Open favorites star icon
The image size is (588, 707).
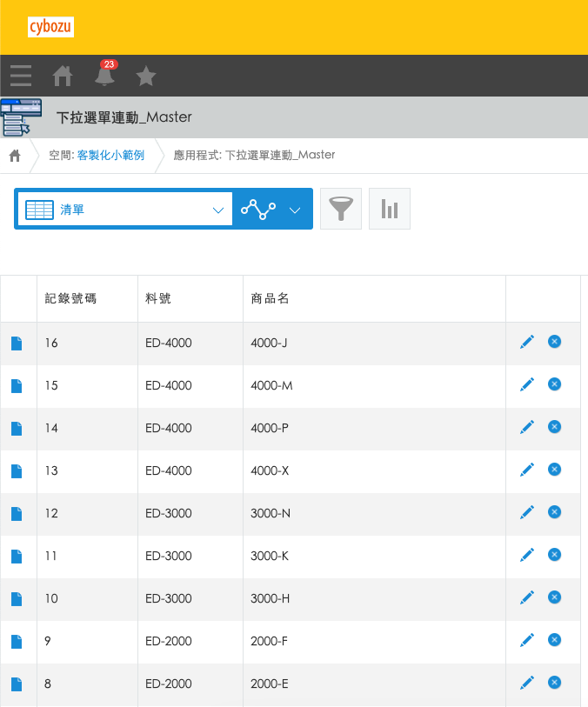(x=145, y=76)
